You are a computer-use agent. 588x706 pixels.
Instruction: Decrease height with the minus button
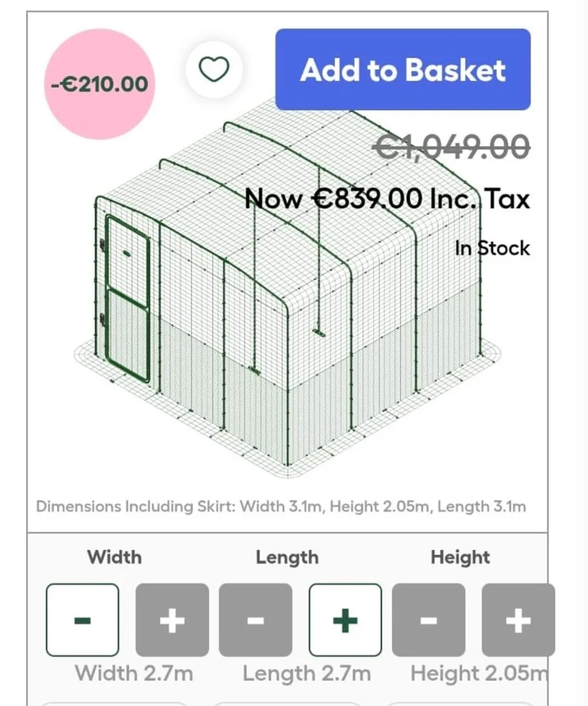(x=429, y=620)
